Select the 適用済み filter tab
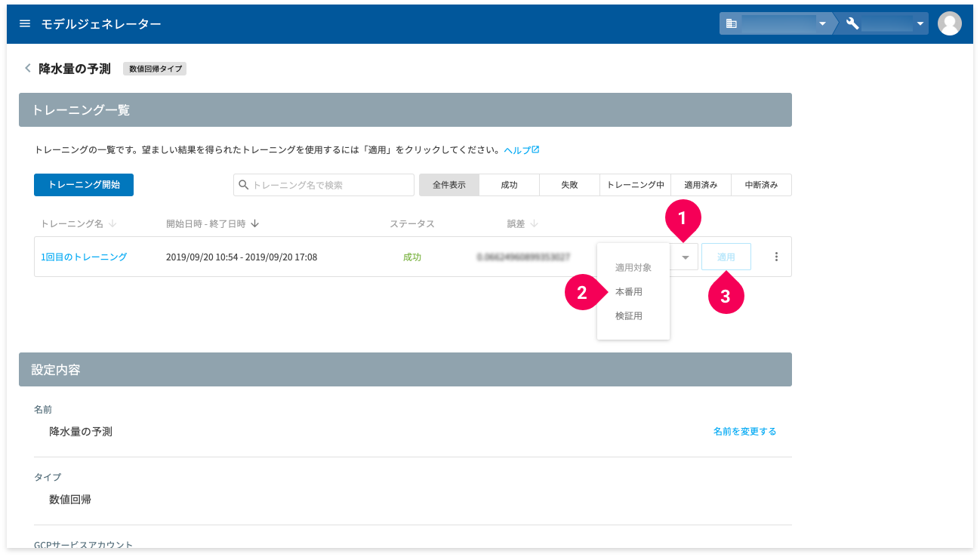The width and height of the screenshot is (980, 557). click(701, 185)
